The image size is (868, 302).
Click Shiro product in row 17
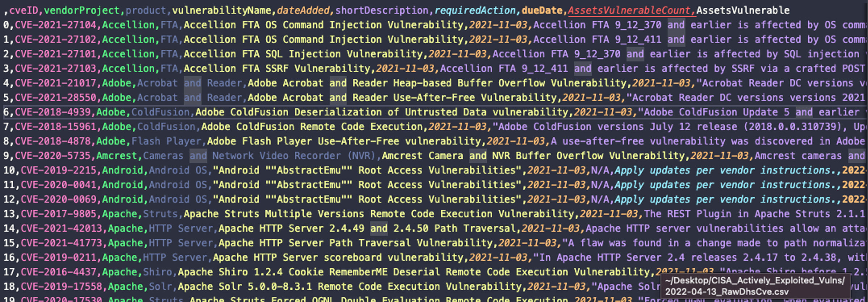(x=158, y=272)
